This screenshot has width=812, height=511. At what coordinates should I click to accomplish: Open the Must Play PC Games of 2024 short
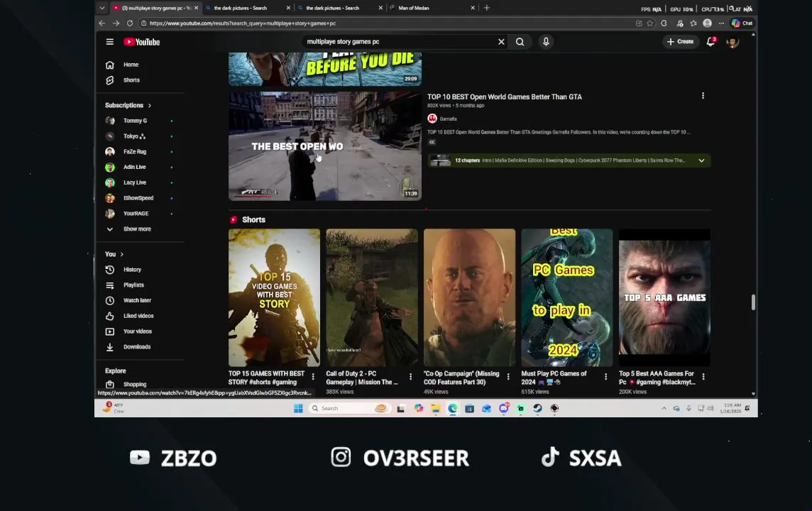[566, 297]
